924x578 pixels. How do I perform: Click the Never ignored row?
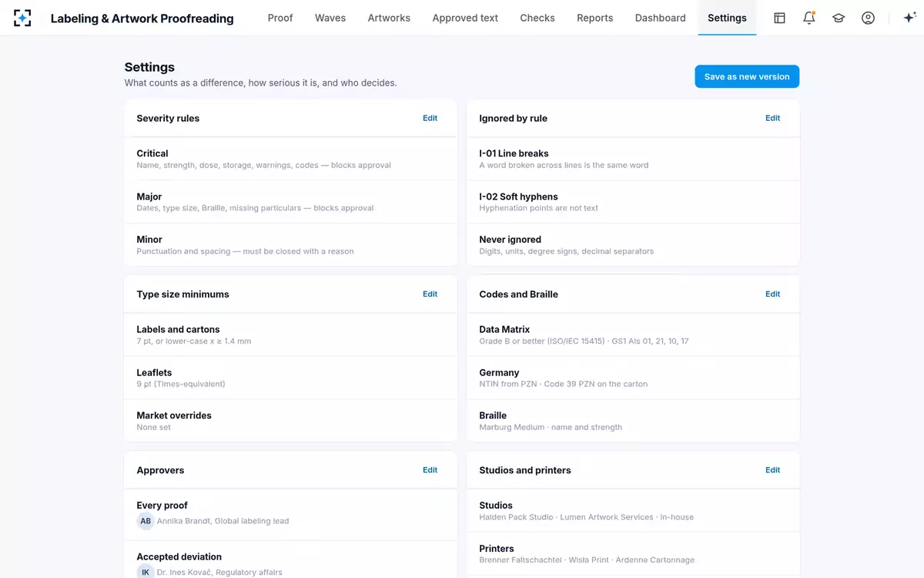(x=633, y=245)
